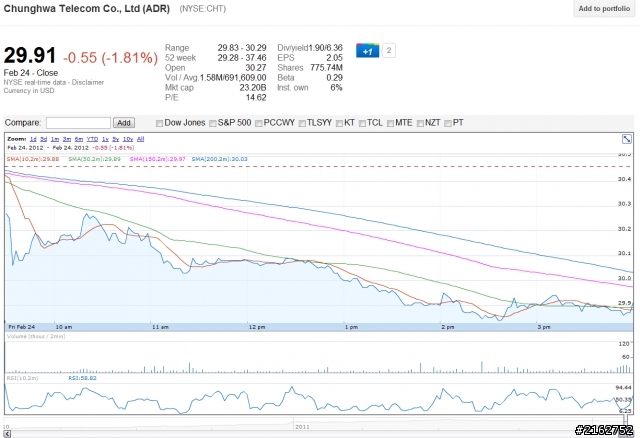Enable the KT comparison checkbox

coord(339,123)
